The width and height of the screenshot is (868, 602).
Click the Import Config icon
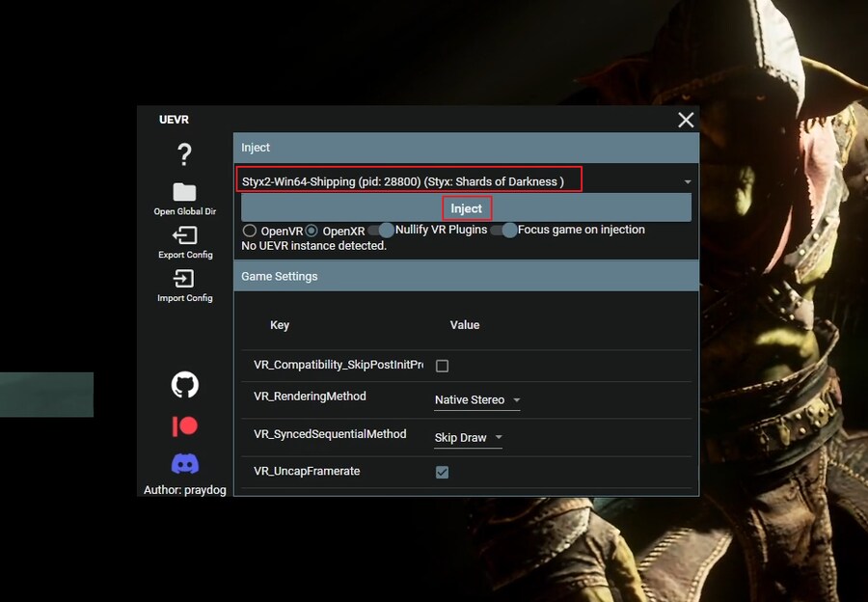(184, 279)
